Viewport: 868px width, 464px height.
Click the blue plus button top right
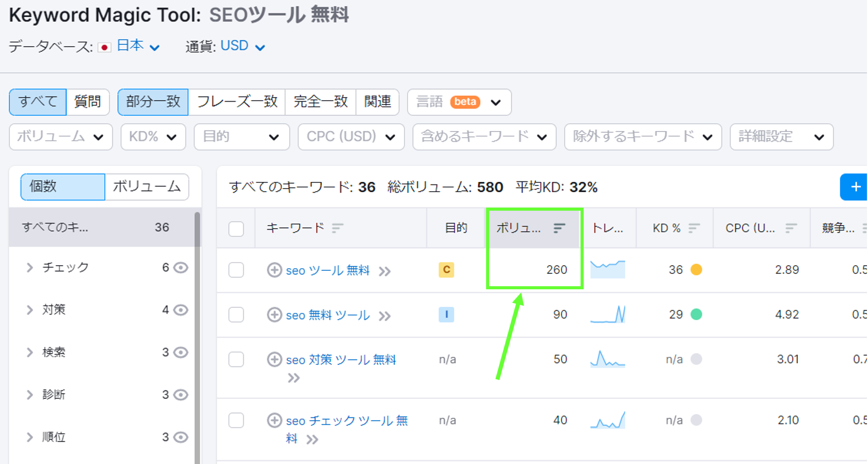(x=855, y=187)
